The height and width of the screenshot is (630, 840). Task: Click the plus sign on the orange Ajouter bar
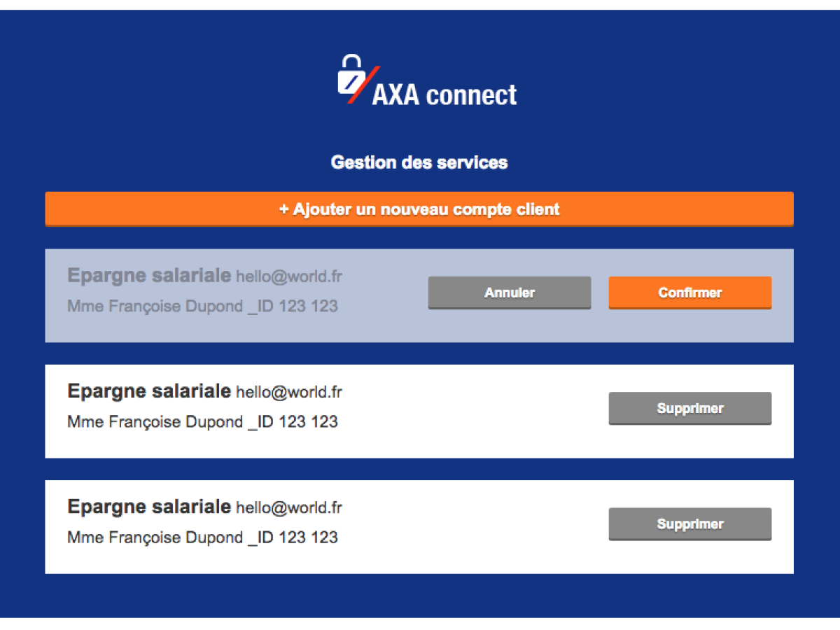pyautogui.click(x=284, y=209)
